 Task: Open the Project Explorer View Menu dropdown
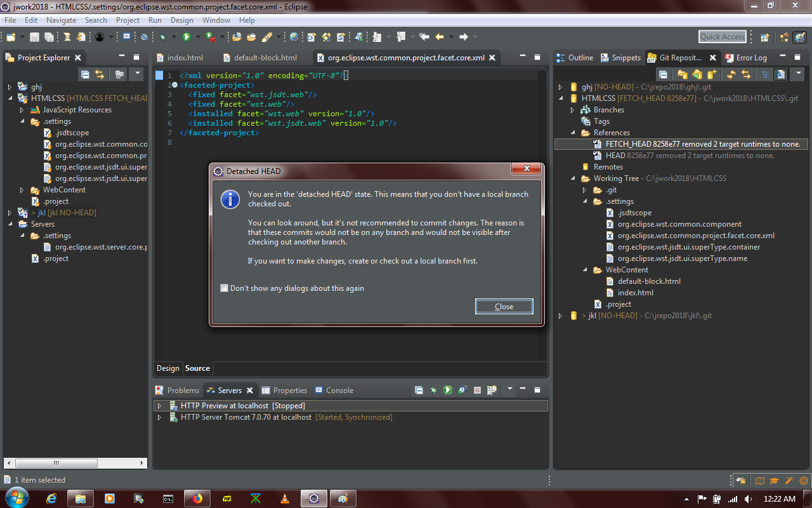pyautogui.click(x=138, y=74)
